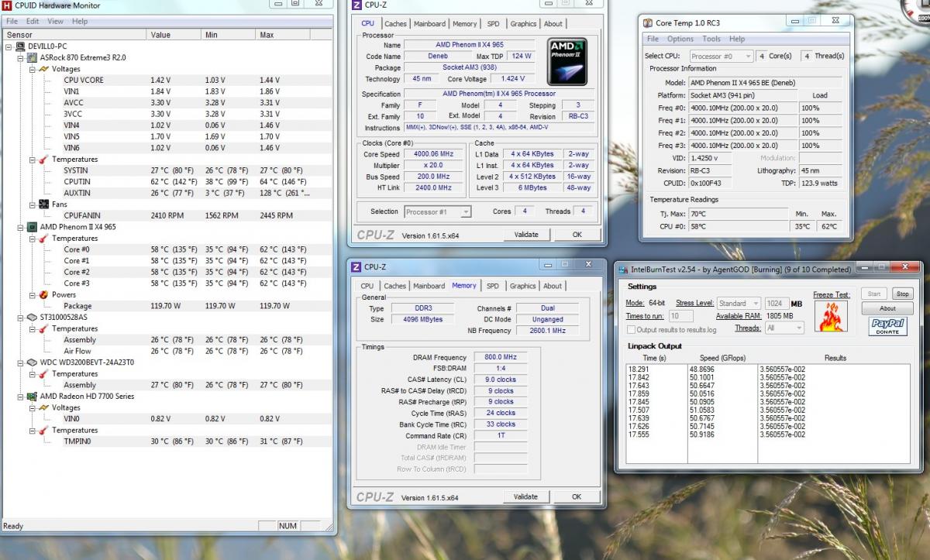
Task: Click title bar icon of the CPU-Z processor window
Action: click(x=356, y=5)
